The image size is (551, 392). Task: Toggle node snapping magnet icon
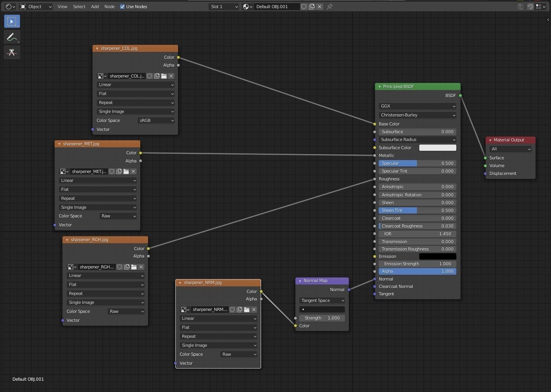(x=530, y=7)
